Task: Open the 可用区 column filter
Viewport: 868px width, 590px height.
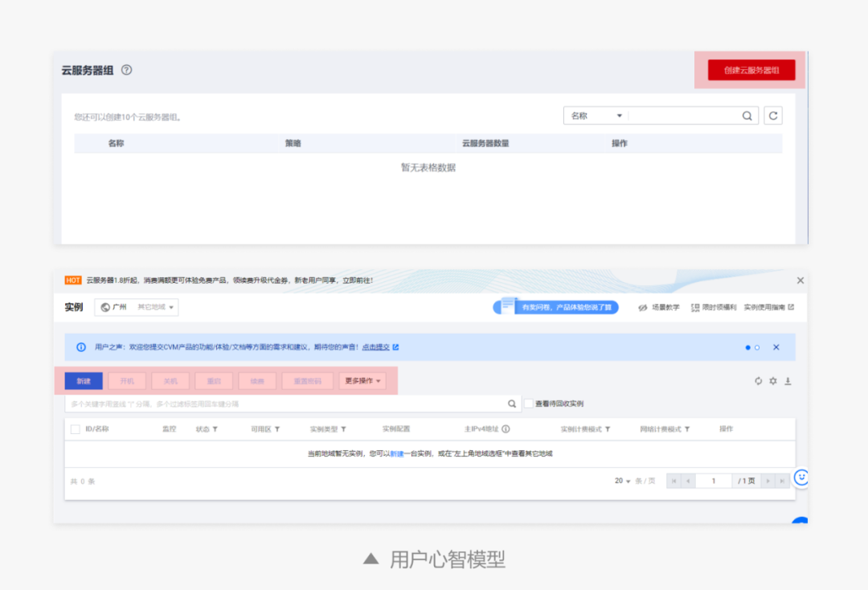Action: tap(276, 429)
